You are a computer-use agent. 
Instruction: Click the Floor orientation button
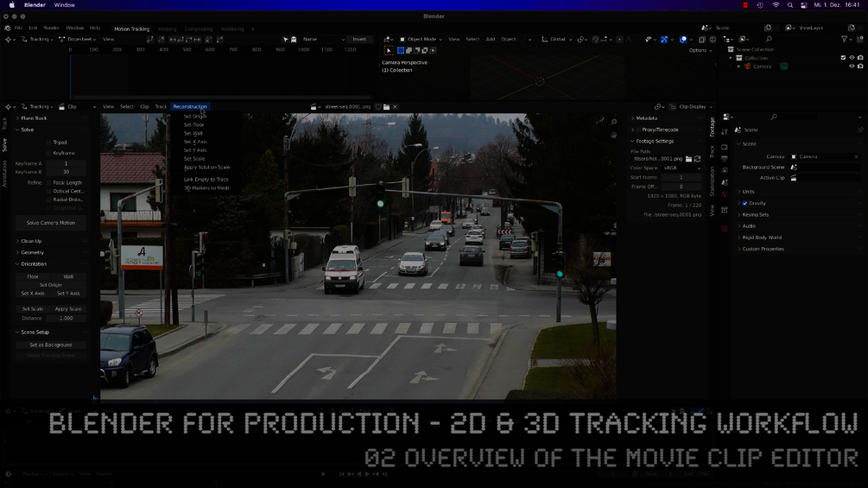tap(33, 276)
